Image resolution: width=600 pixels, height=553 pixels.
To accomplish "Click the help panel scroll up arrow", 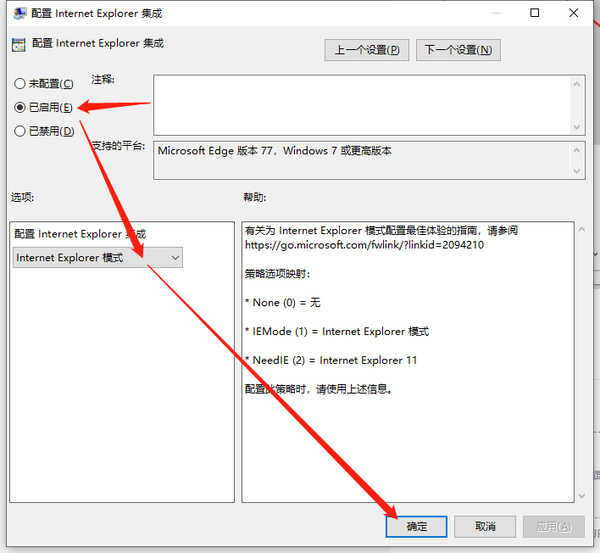I will click(x=582, y=229).
